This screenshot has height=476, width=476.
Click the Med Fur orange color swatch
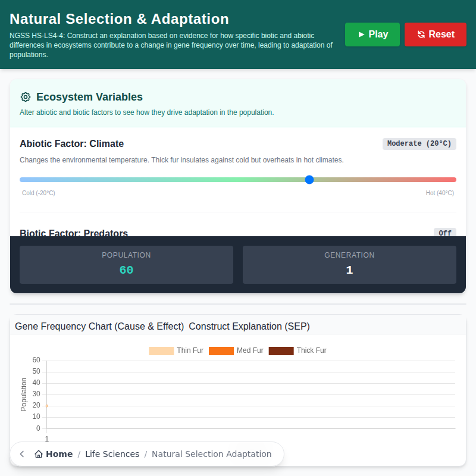tap(221, 350)
